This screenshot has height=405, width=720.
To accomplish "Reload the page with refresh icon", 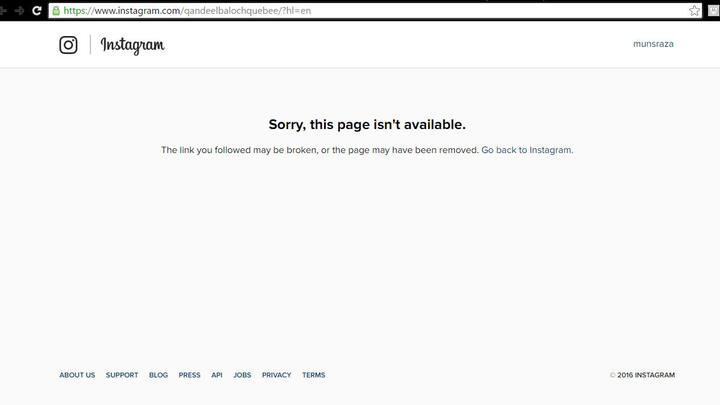I will [37, 11].
